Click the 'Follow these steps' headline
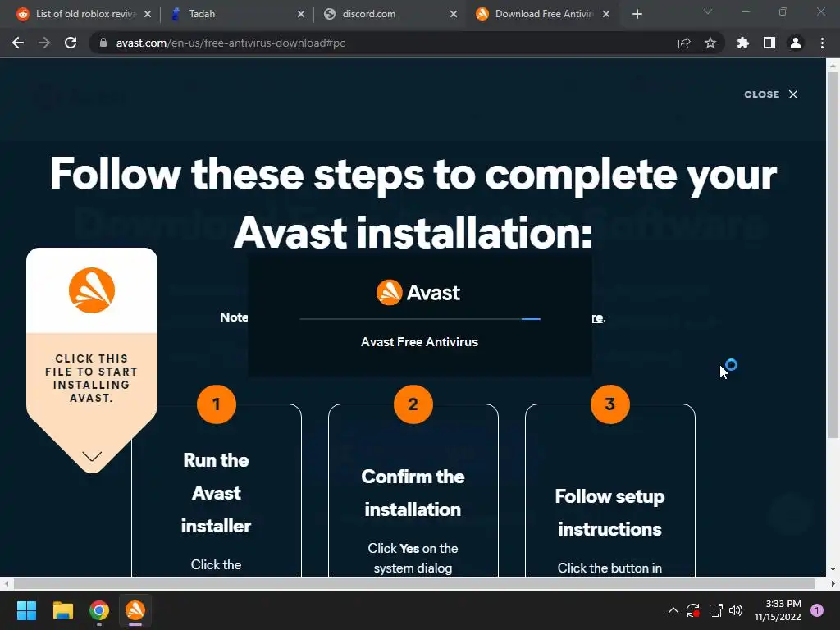The height and width of the screenshot is (630, 840). pyautogui.click(x=413, y=203)
